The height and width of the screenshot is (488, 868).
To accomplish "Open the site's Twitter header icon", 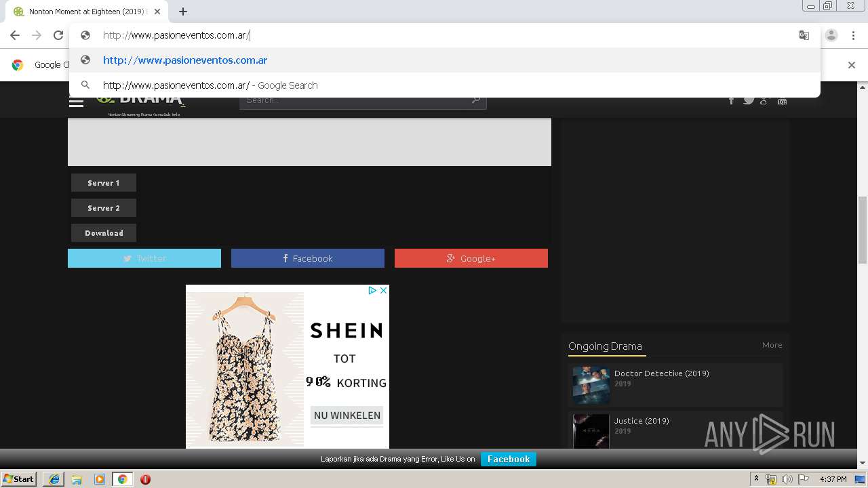I will 749,100.
